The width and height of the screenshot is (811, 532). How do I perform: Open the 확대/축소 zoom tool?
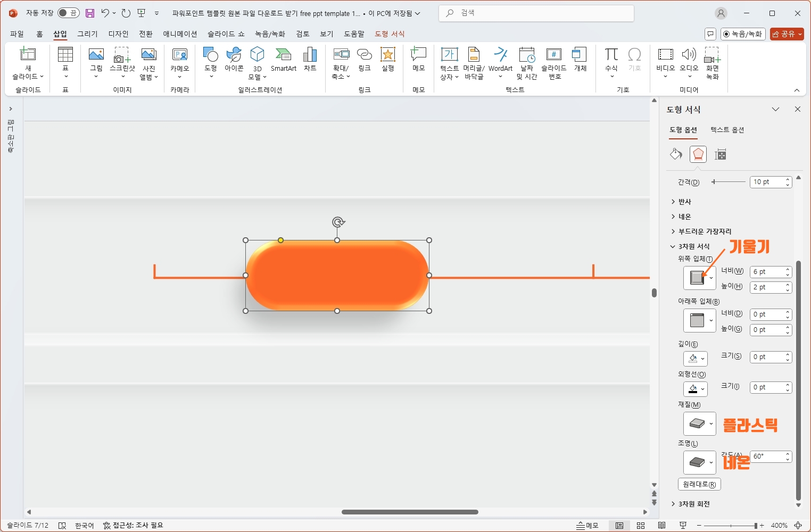(x=341, y=63)
